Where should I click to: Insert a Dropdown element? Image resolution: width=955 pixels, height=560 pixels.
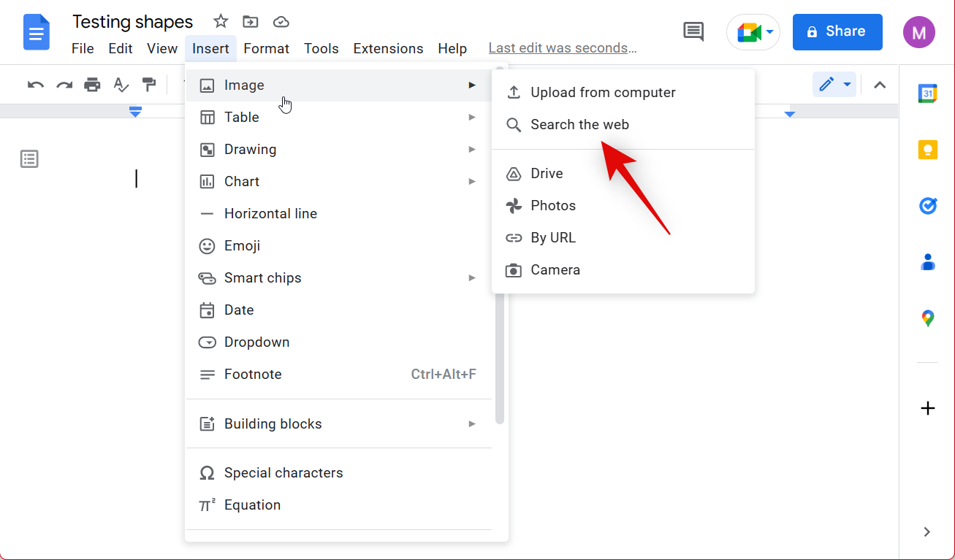coord(339,342)
